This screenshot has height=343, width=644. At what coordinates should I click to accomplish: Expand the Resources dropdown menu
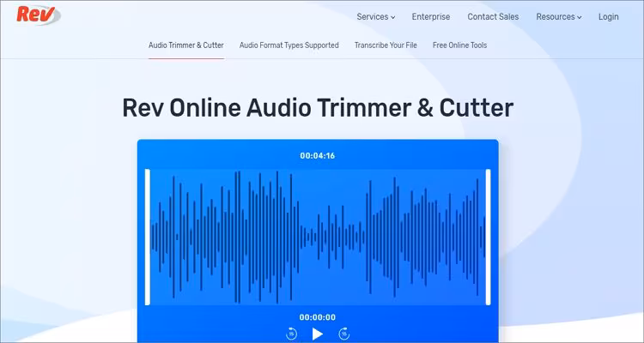pyautogui.click(x=559, y=17)
